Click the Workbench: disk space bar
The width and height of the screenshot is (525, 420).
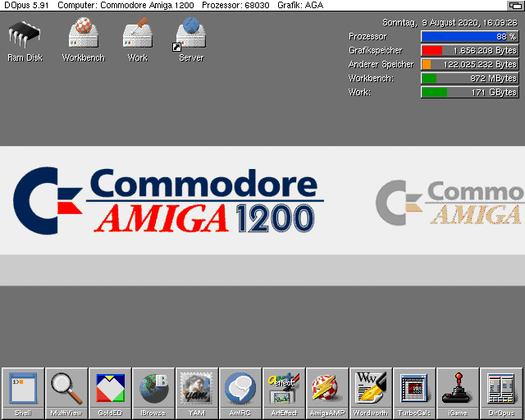(x=470, y=79)
